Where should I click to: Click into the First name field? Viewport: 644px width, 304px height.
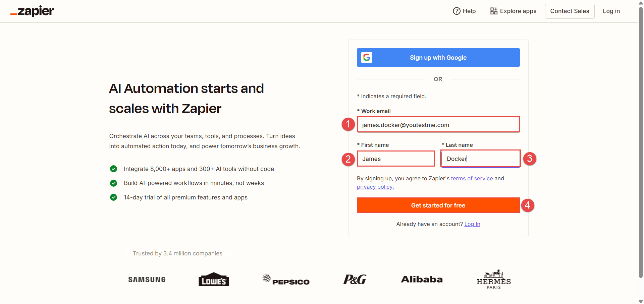coord(396,159)
